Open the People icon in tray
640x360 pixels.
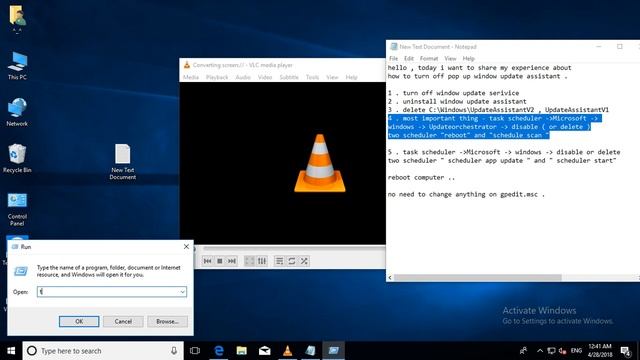pyautogui.click(x=523, y=351)
